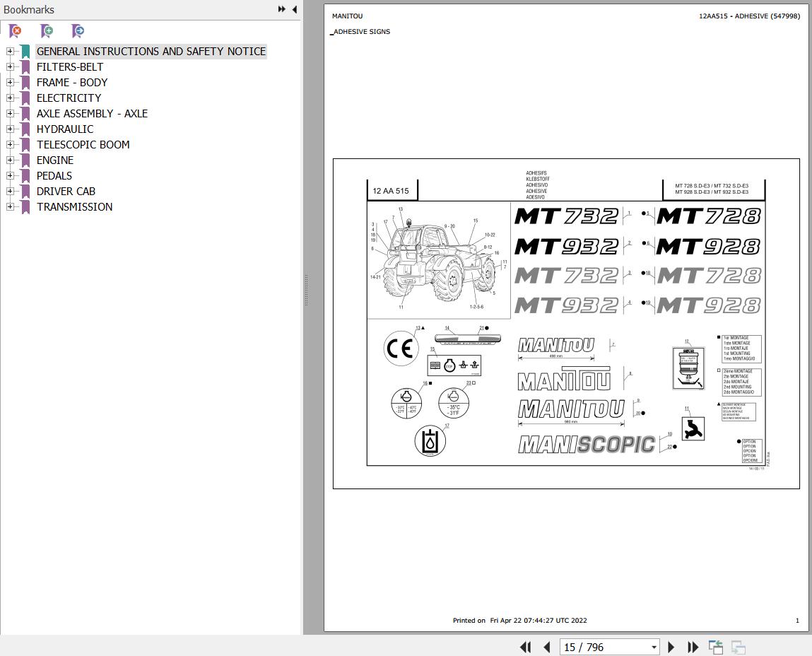Select the ENGINE bookmark

(x=55, y=160)
